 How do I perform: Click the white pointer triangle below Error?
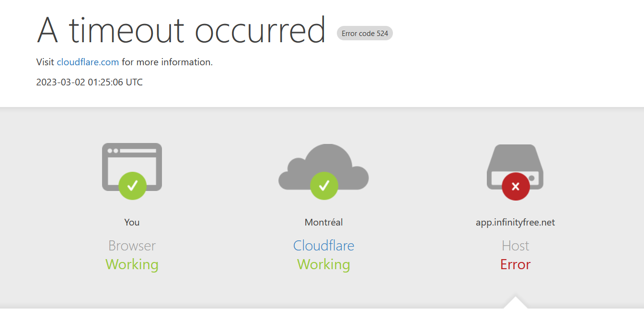pos(516,304)
